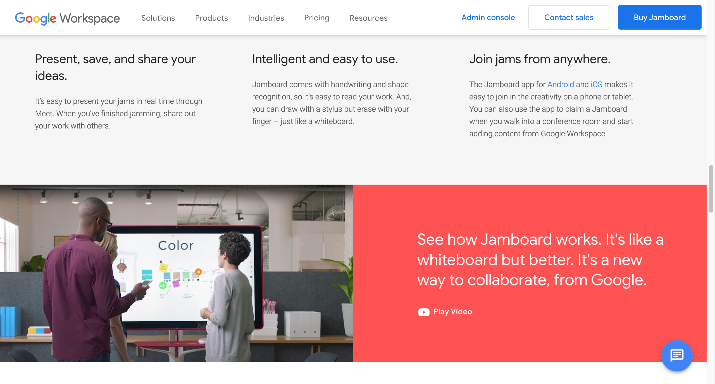Click the YouTube play icon
The width and height of the screenshot is (715, 384).
[x=424, y=312]
